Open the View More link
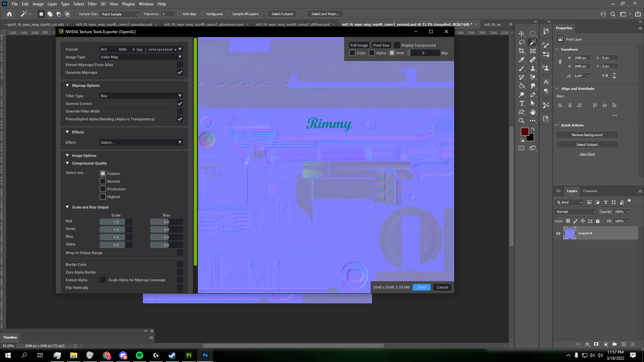Image resolution: width=644 pixels, height=362 pixels. [x=587, y=154]
